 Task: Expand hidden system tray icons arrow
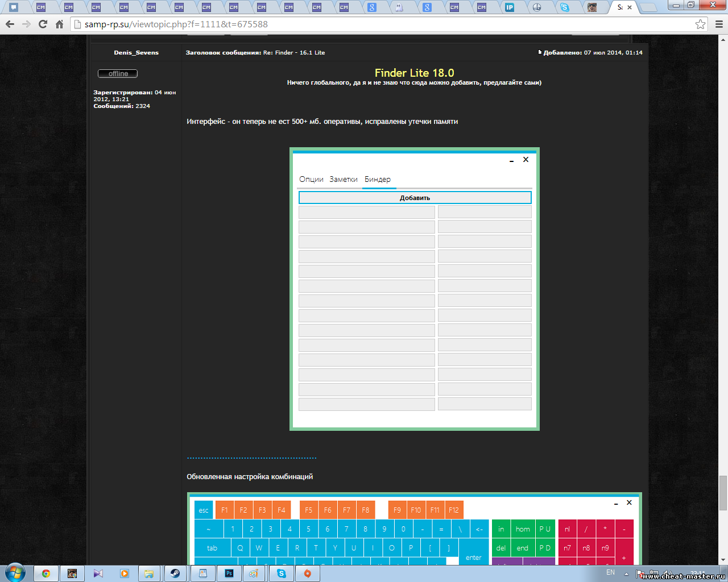tap(626, 573)
